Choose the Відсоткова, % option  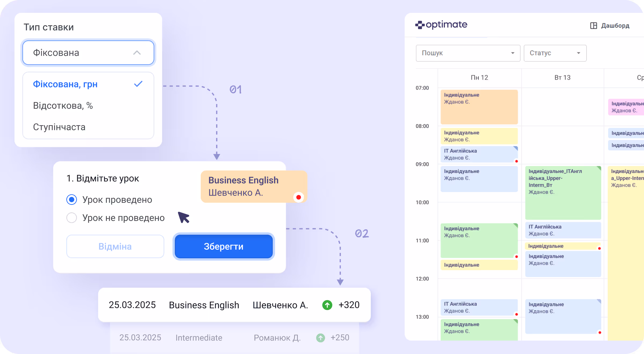tap(63, 106)
